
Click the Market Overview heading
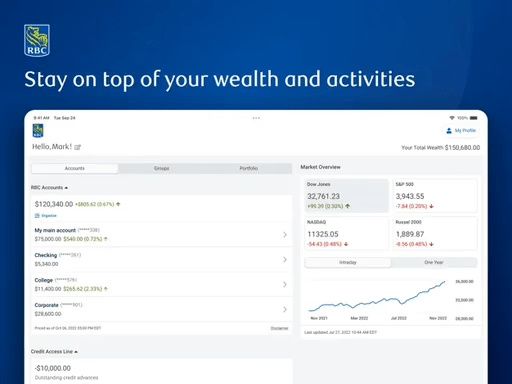click(x=320, y=167)
